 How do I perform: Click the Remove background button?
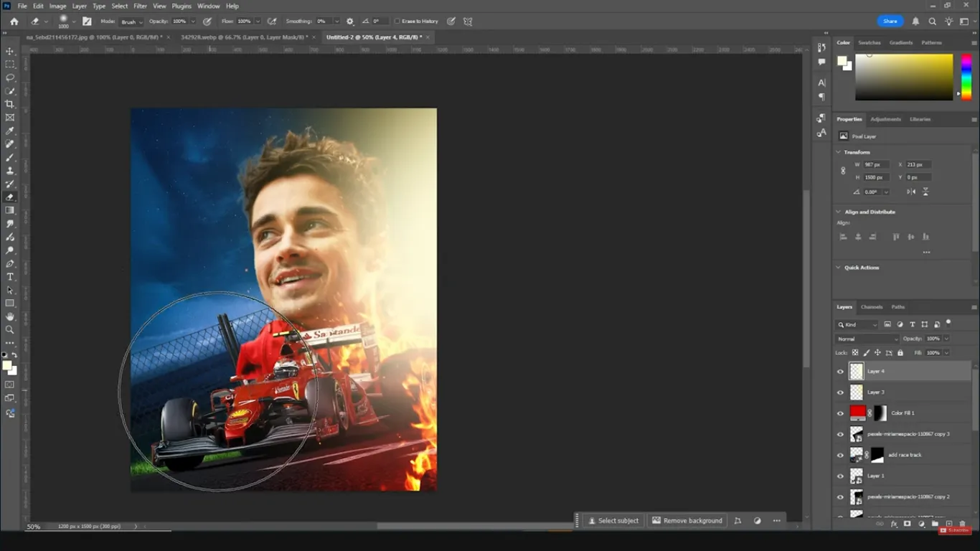(687, 520)
